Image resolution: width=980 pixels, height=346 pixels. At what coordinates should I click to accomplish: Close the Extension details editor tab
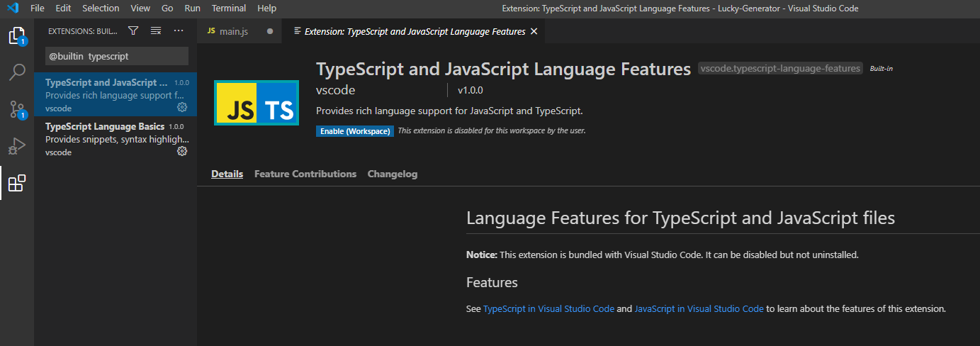pos(534,32)
